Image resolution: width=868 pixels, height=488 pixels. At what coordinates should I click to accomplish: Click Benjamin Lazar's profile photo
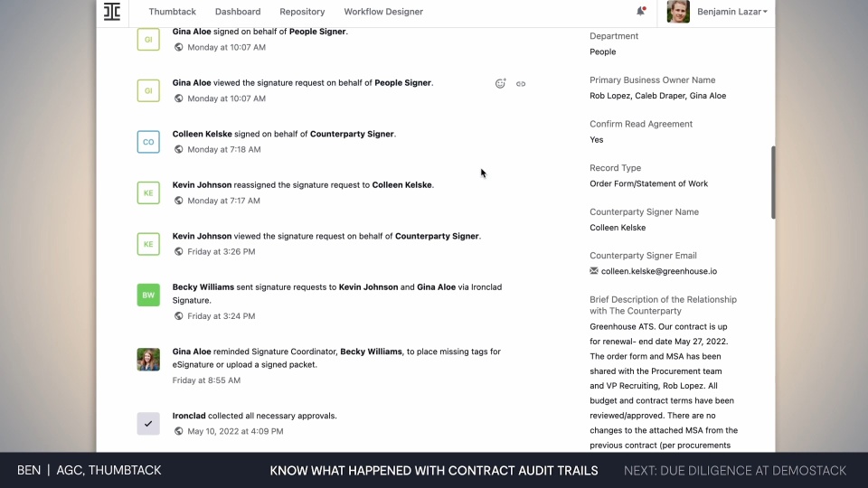(678, 12)
